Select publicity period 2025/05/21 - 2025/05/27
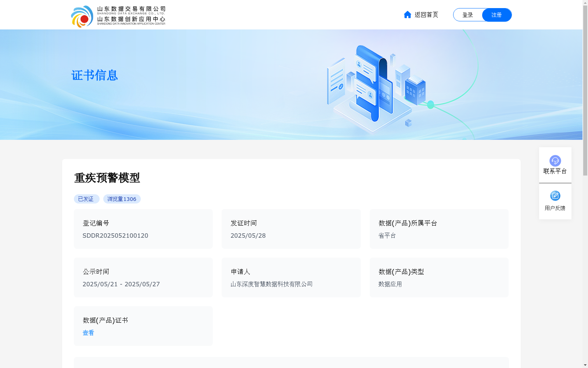The image size is (588, 368). tap(121, 284)
